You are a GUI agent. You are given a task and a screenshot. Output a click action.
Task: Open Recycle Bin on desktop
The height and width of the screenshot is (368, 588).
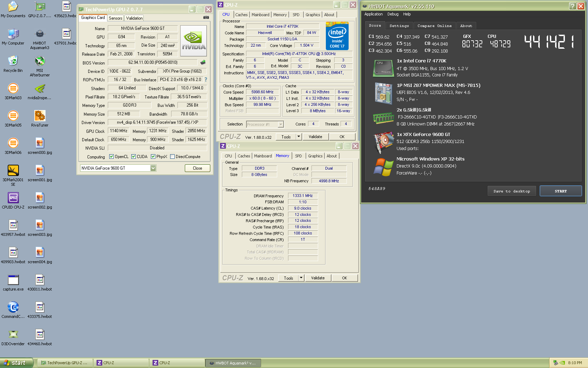point(13,64)
